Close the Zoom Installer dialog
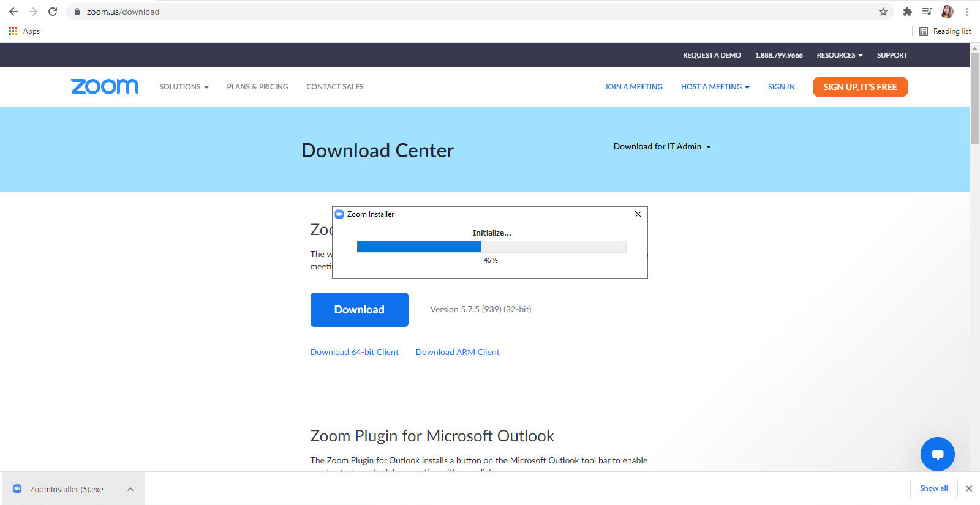 [638, 214]
